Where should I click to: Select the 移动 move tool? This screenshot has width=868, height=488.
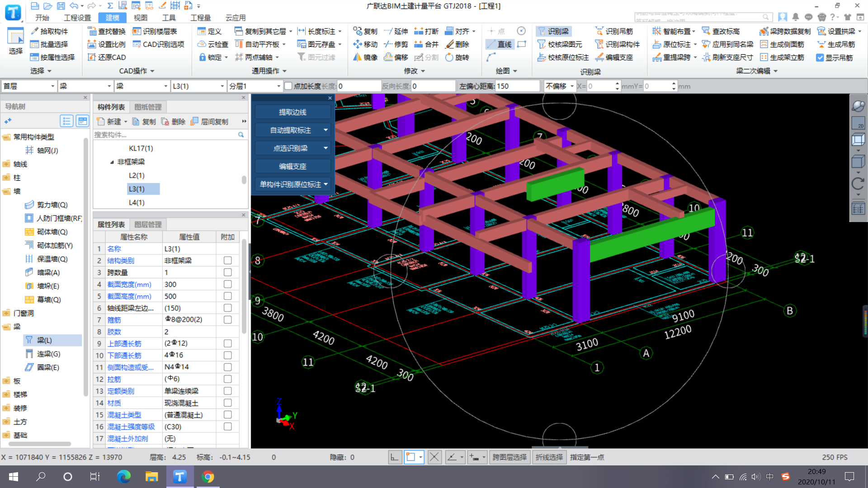click(365, 44)
